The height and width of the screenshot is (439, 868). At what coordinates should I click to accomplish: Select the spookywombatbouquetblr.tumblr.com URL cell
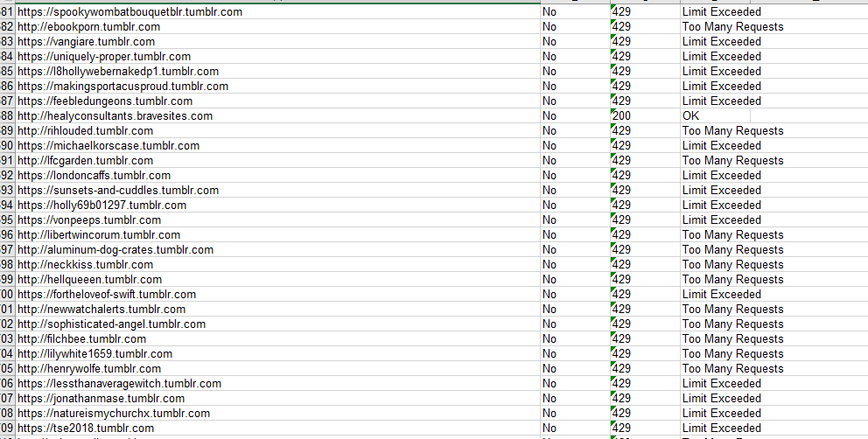pyautogui.click(x=278, y=11)
